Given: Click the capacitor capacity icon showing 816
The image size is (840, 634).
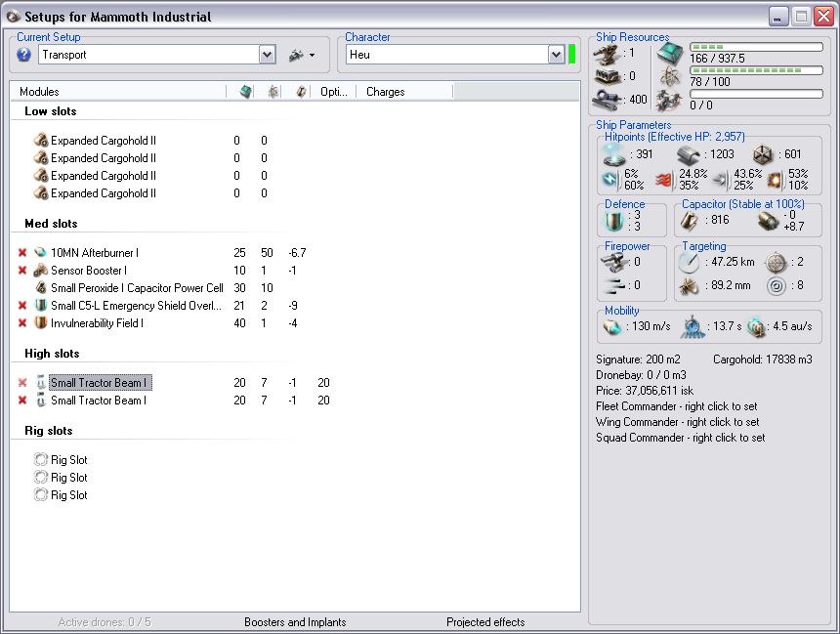Looking at the screenshot, I should (689, 221).
